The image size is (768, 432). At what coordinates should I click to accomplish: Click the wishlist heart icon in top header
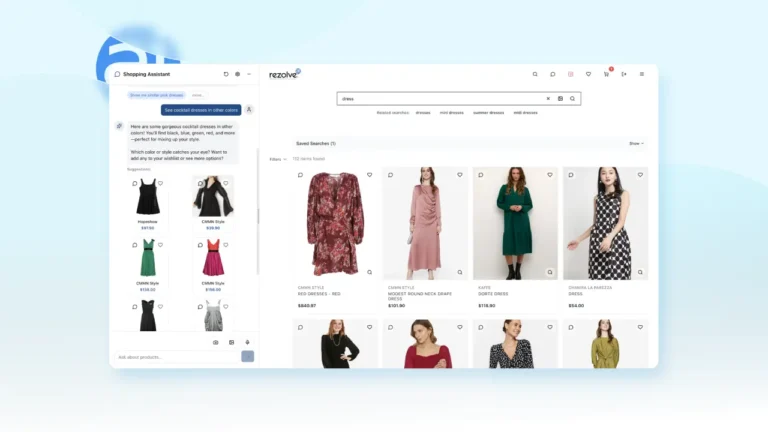tap(589, 74)
